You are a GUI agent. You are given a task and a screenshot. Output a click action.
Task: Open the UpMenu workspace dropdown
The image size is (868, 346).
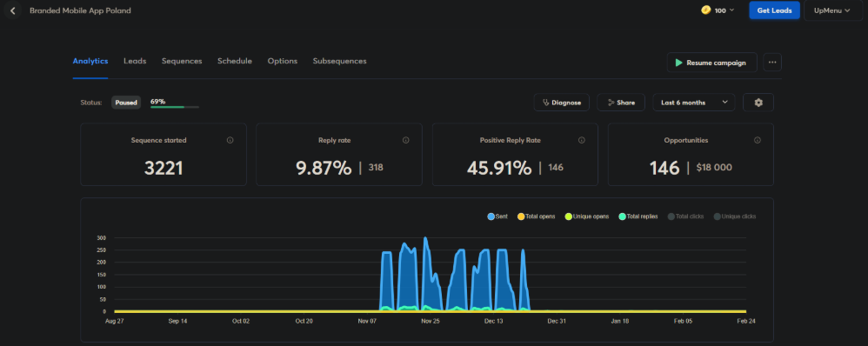(832, 10)
